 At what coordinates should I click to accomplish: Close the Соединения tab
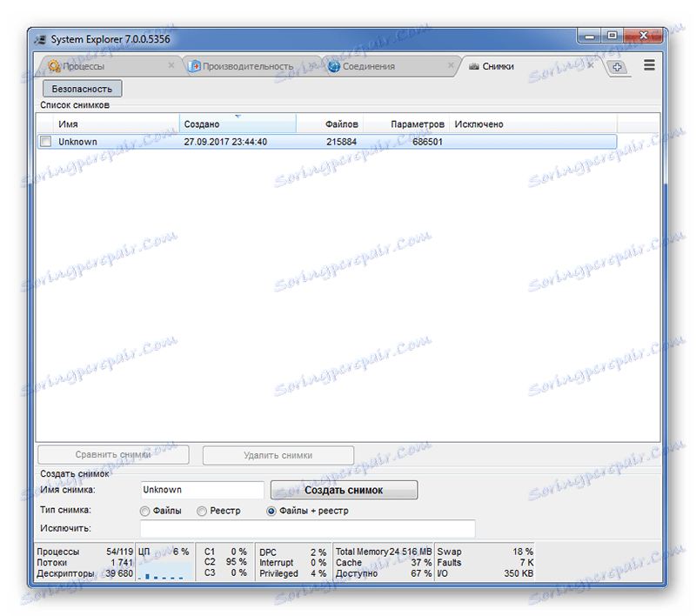(451, 65)
